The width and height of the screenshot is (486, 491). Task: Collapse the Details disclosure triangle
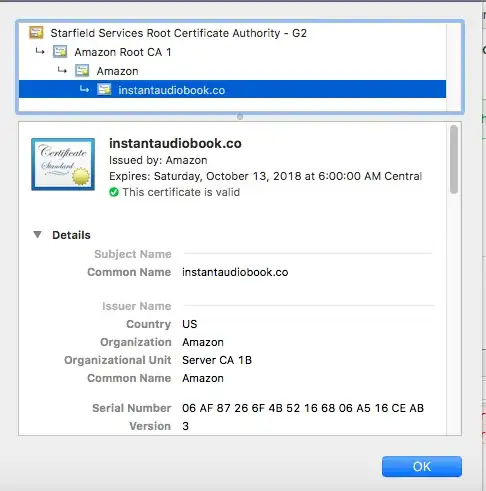(x=37, y=235)
